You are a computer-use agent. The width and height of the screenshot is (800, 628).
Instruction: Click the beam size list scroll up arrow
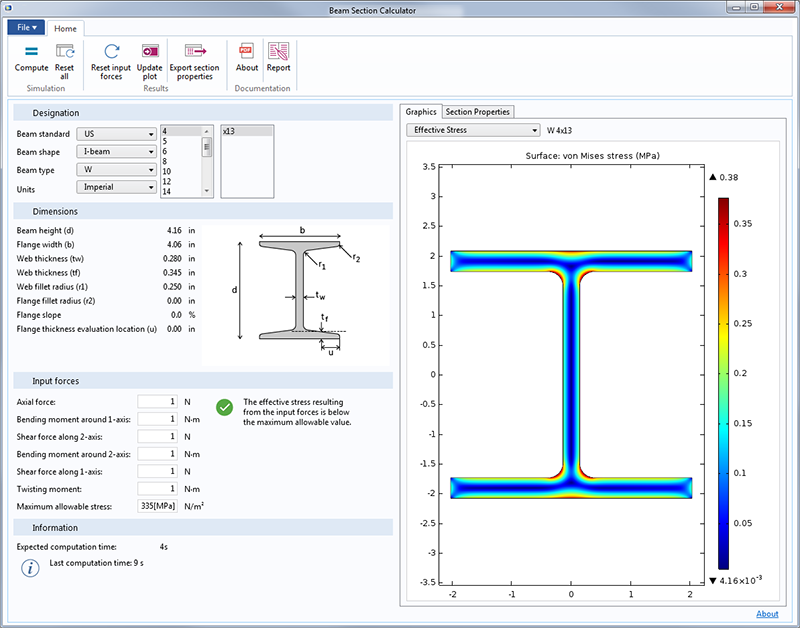[x=207, y=131]
